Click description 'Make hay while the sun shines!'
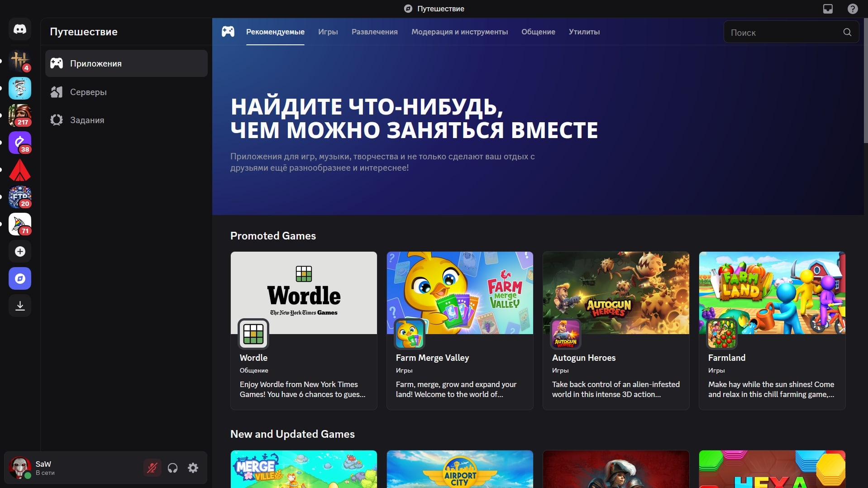868x488 pixels. click(x=760, y=384)
